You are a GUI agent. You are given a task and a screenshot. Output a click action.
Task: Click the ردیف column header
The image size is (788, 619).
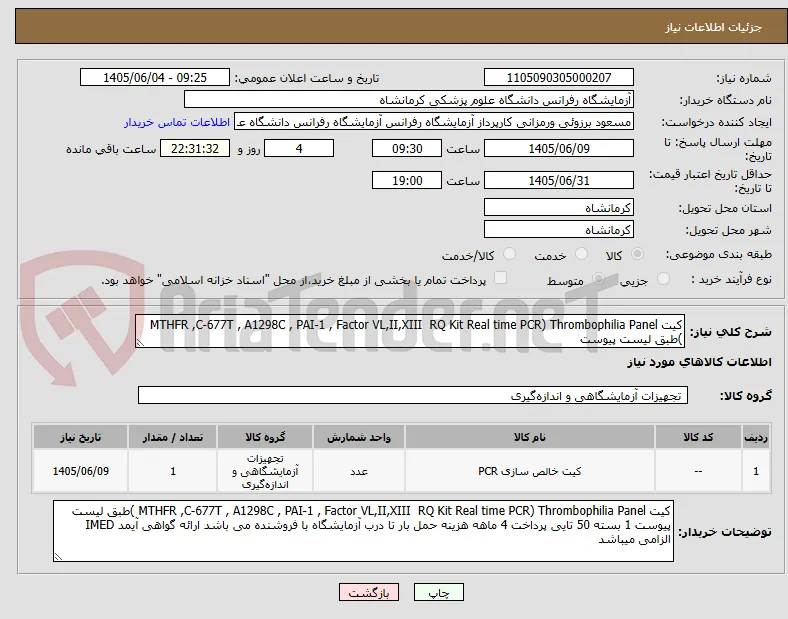[x=756, y=437]
